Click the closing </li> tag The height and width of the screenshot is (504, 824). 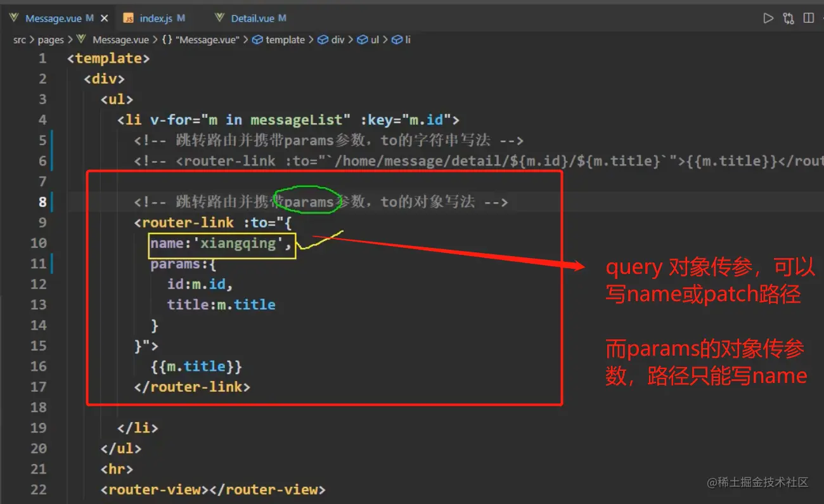tap(138, 428)
